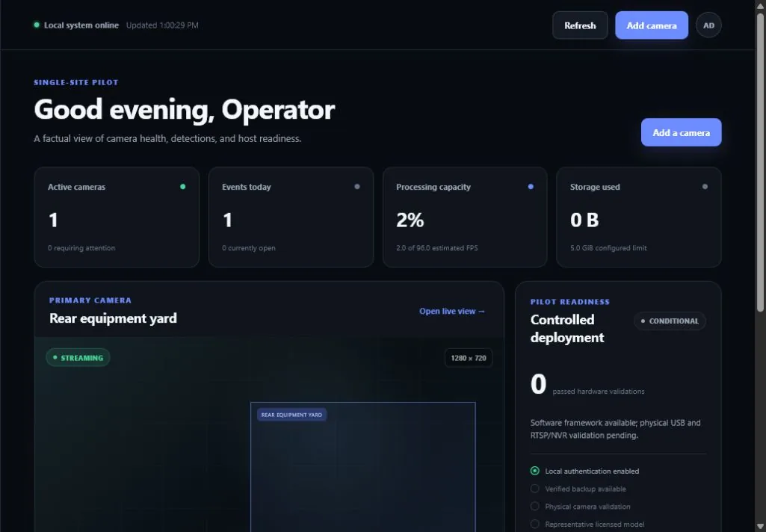Select the Processing capacity card
Viewport: 766px width, 532px height.
pyautogui.click(x=465, y=217)
